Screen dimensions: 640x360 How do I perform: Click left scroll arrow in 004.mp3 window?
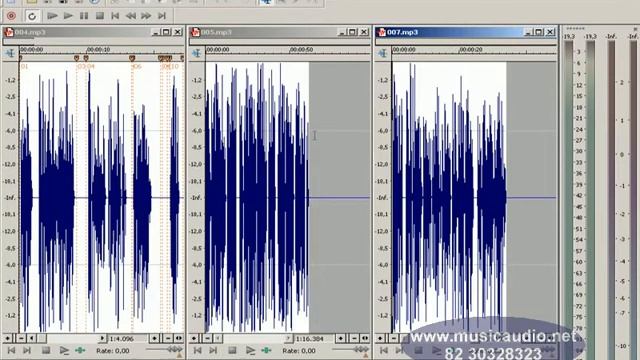31,338
